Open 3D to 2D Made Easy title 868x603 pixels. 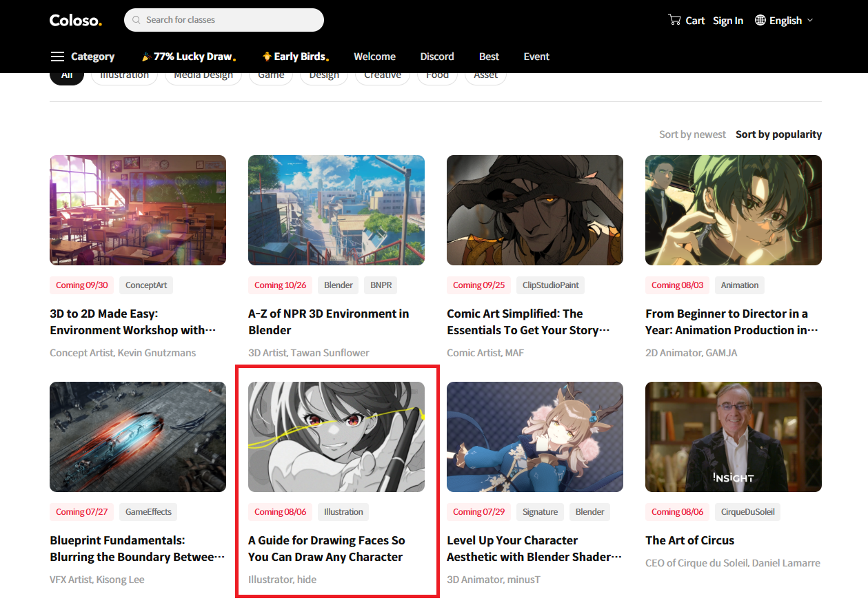133,322
